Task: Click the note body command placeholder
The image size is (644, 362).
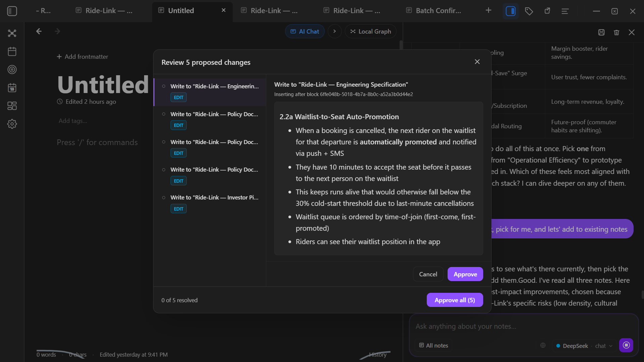Action: (x=97, y=142)
